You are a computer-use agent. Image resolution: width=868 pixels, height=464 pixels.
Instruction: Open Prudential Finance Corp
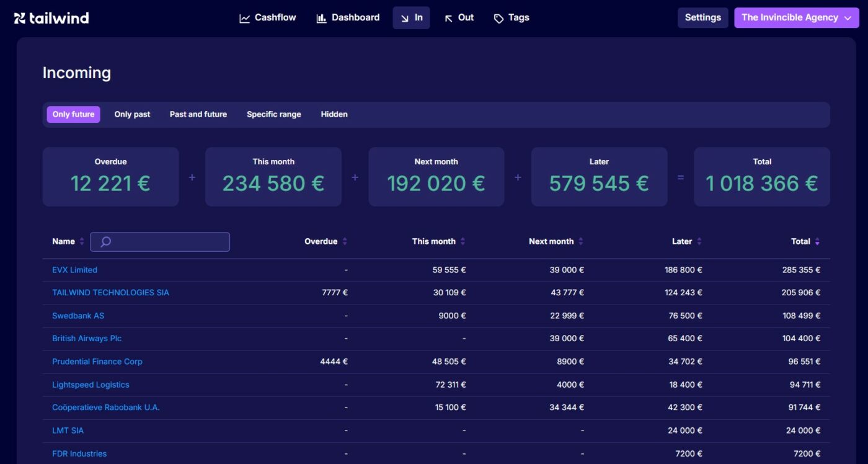pyautogui.click(x=97, y=362)
